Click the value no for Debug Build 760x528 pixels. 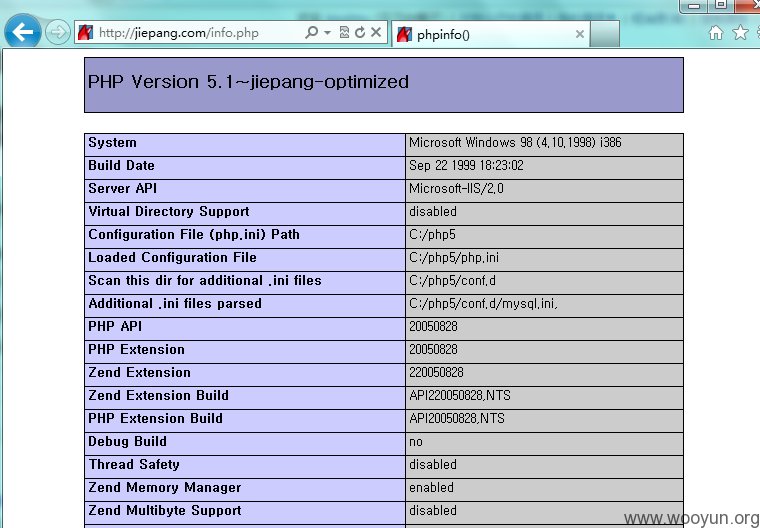[416, 442]
